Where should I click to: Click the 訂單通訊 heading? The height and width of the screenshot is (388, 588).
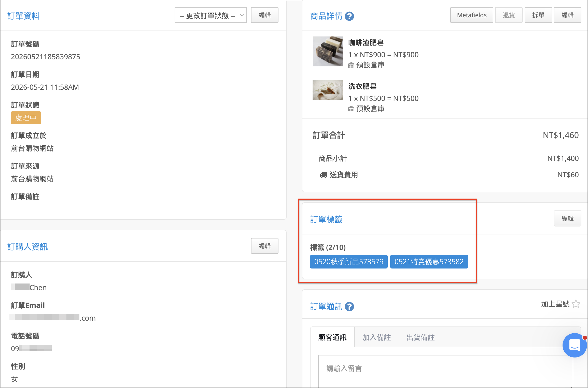pos(326,306)
